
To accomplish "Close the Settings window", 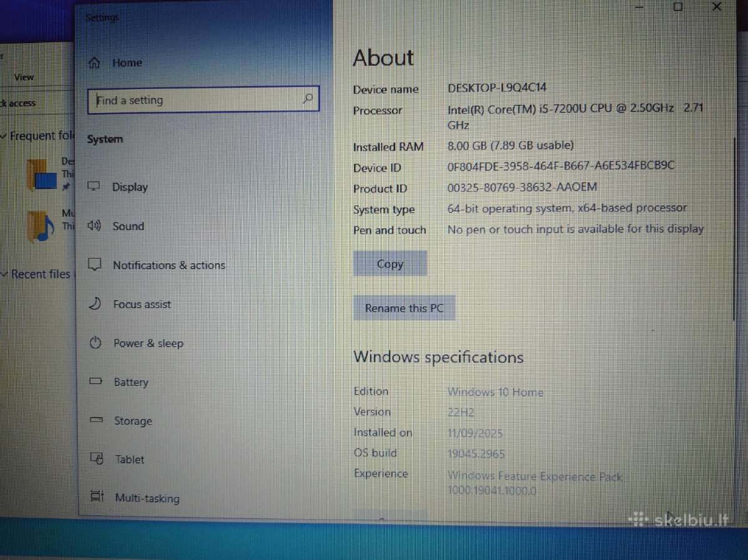I will point(716,6).
